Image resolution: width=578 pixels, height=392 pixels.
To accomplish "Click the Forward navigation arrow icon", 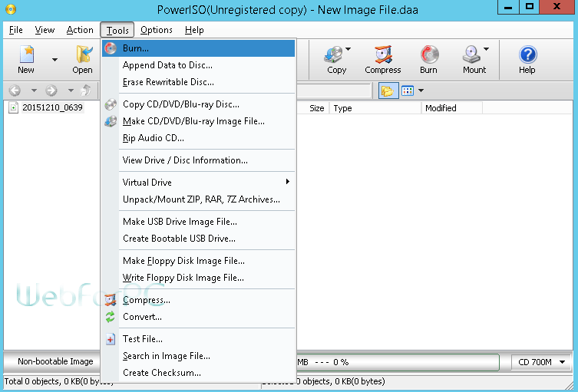I will (x=51, y=91).
